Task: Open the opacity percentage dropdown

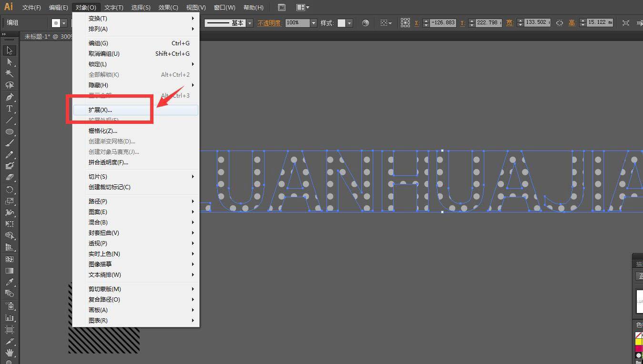Action: (314, 23)
